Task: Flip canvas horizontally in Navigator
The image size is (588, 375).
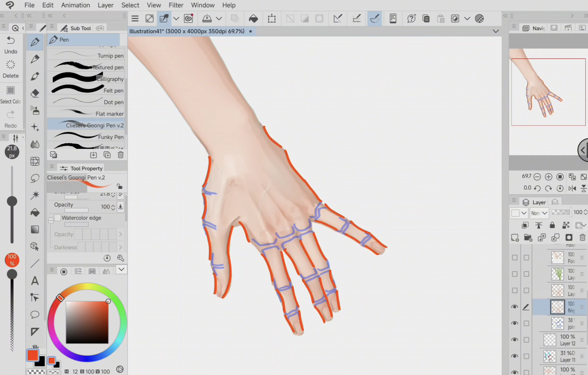Action: pos(572,188)
